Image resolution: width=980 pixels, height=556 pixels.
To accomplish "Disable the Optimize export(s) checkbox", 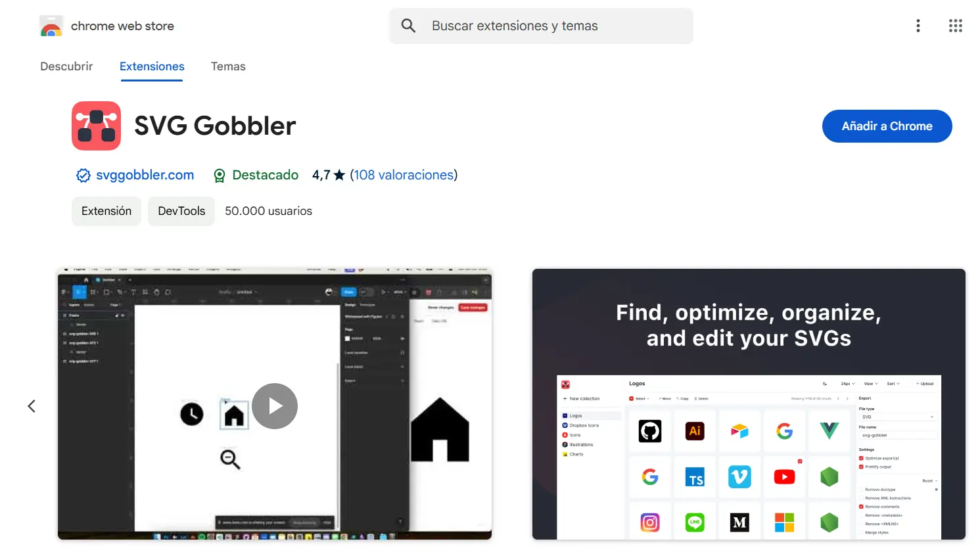I will coord(861,458).
